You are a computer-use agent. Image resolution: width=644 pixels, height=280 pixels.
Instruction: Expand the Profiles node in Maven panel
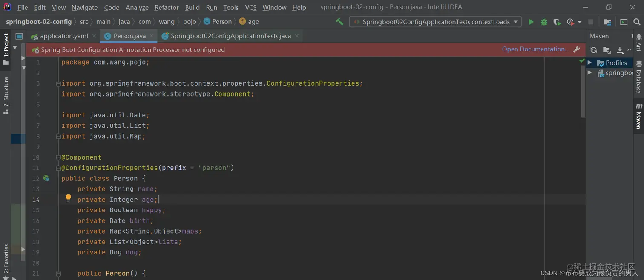point(590,63)
